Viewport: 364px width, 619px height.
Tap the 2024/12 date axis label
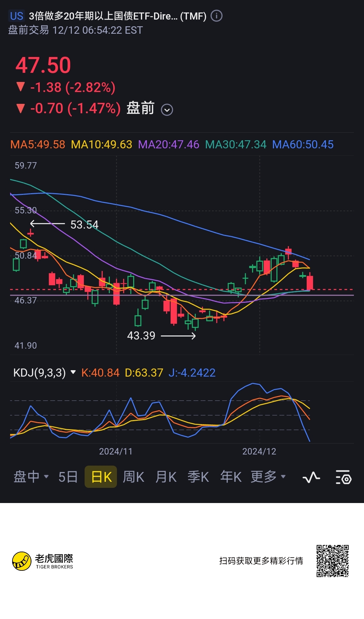[x=259, y=451]
